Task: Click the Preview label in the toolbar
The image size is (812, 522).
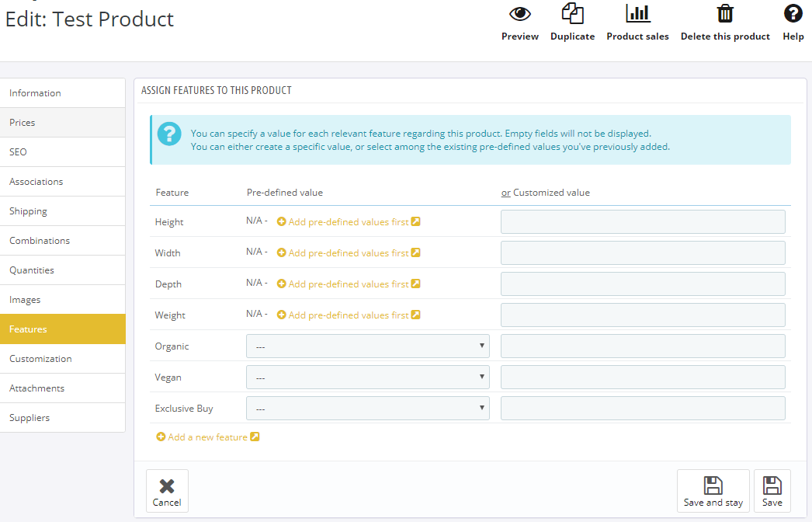Action: [520, 37]
